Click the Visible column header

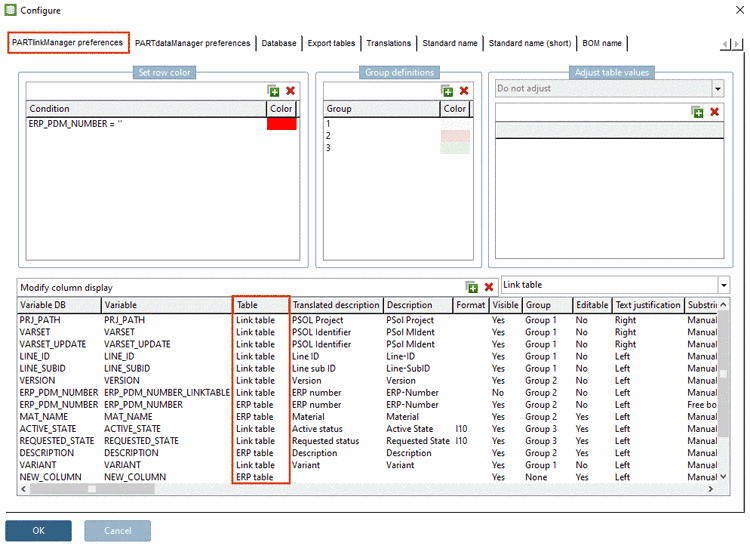(x=505, y=305)
